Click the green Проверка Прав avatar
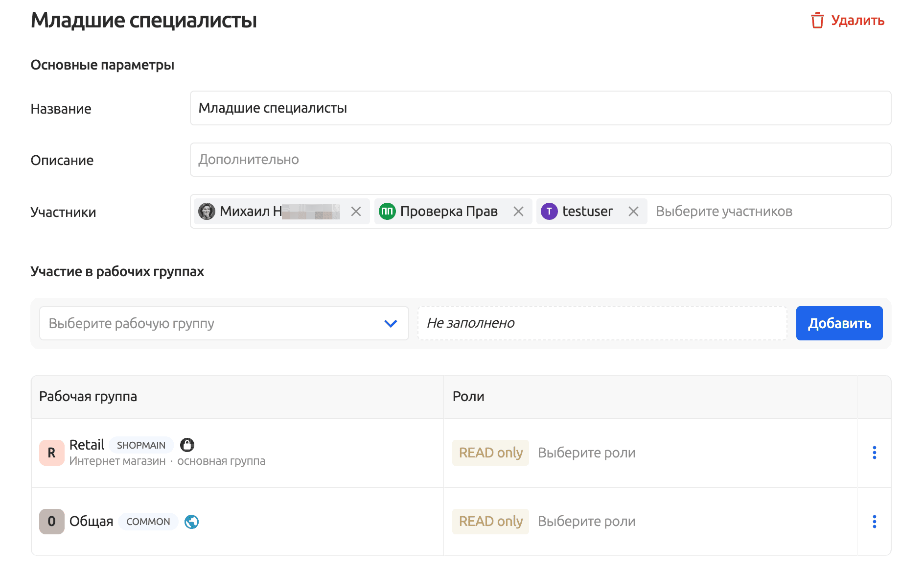Image resolution: width=924 pixels, height=574 pixels. point(387,212)
